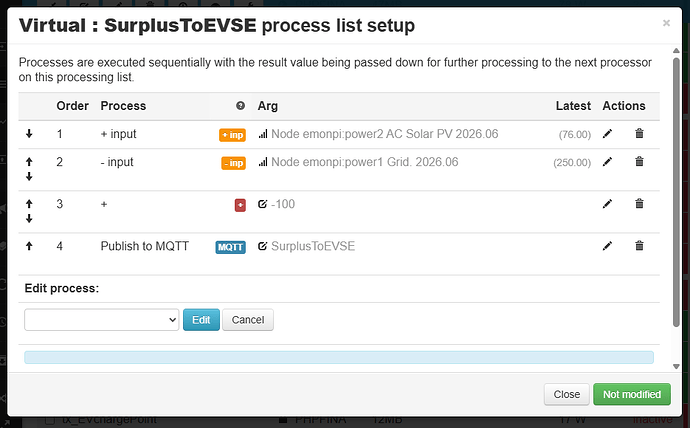Click the orange '+ inp' badge
The image size is (690, 428).
pos(232,135)
